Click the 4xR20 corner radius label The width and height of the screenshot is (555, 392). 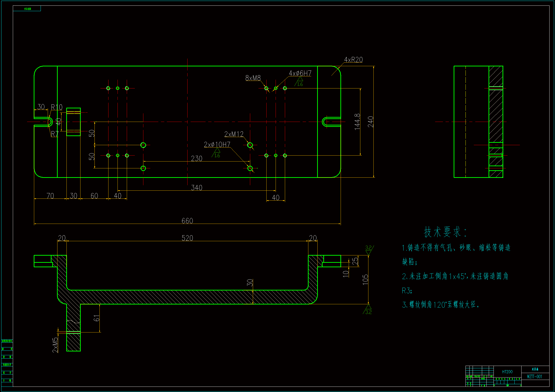[353, 60]
